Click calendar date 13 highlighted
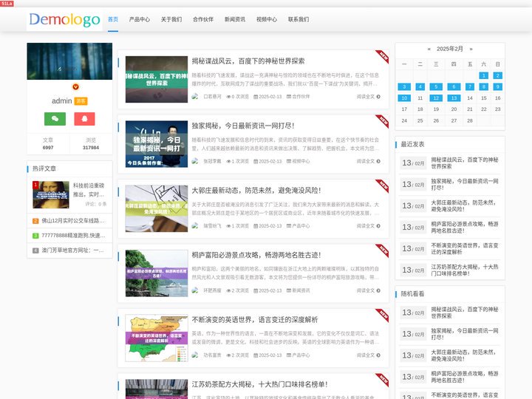The height and width of the screenshot is (399, 532). click(454, 98)
